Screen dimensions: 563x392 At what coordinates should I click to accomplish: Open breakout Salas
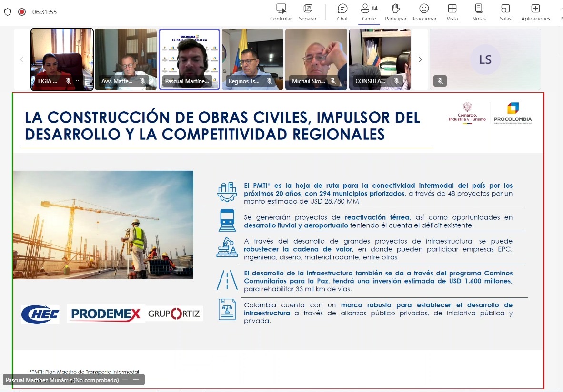[505, 12]
